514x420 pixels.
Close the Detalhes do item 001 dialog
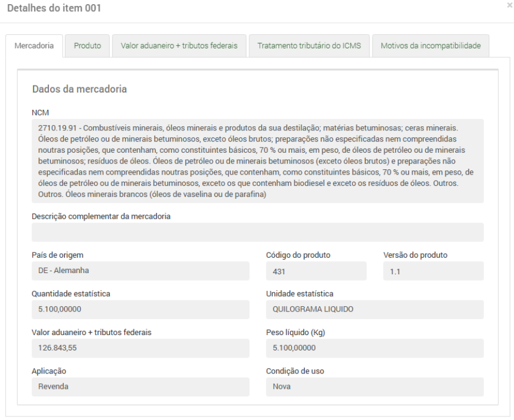(509, 5)
